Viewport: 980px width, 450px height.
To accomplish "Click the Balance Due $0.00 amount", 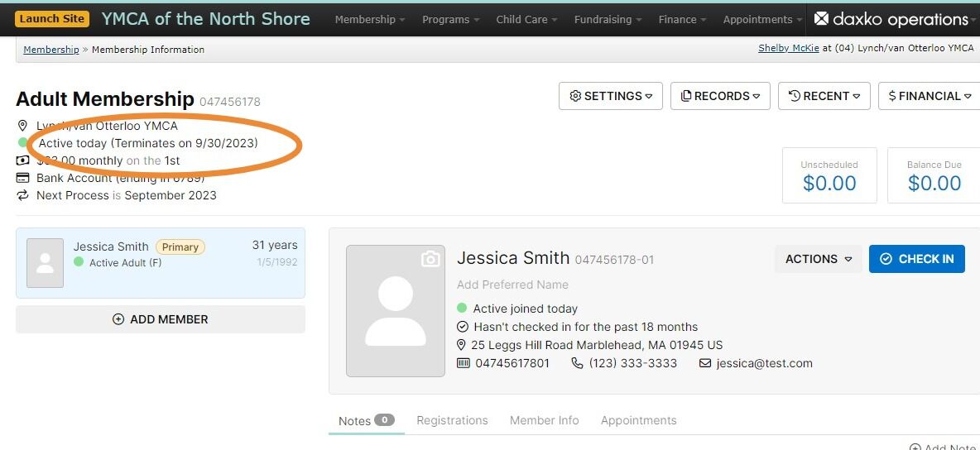I will coord(934,183).
